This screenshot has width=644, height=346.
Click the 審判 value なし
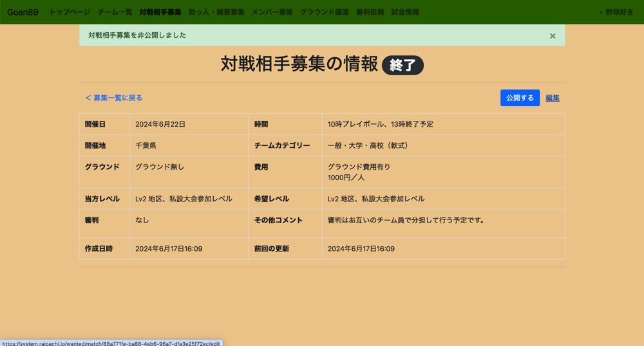pyautogui.click(x=142, y=220)
